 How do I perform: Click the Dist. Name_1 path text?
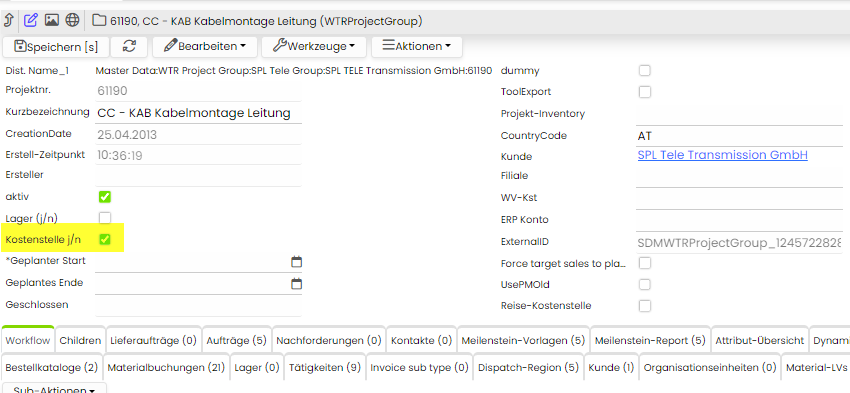pyautogui.click(x=293, y=70)
